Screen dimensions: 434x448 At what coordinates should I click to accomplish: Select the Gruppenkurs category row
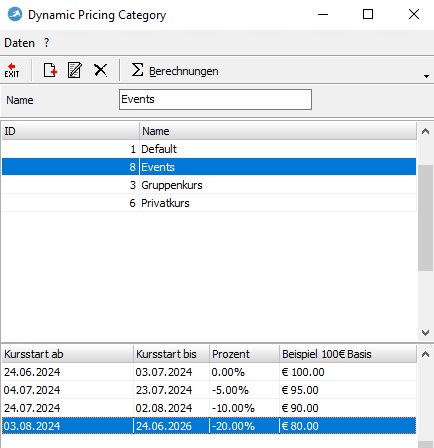coord(209,185)
